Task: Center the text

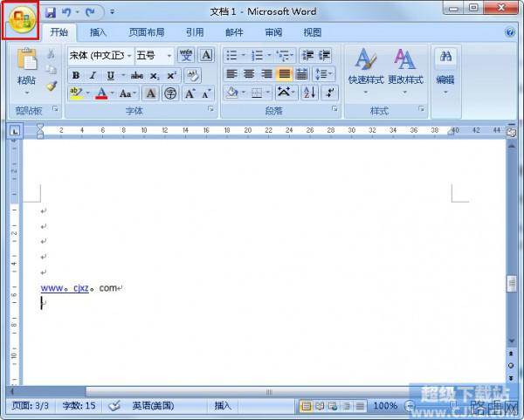Action: tap(249, 74)
